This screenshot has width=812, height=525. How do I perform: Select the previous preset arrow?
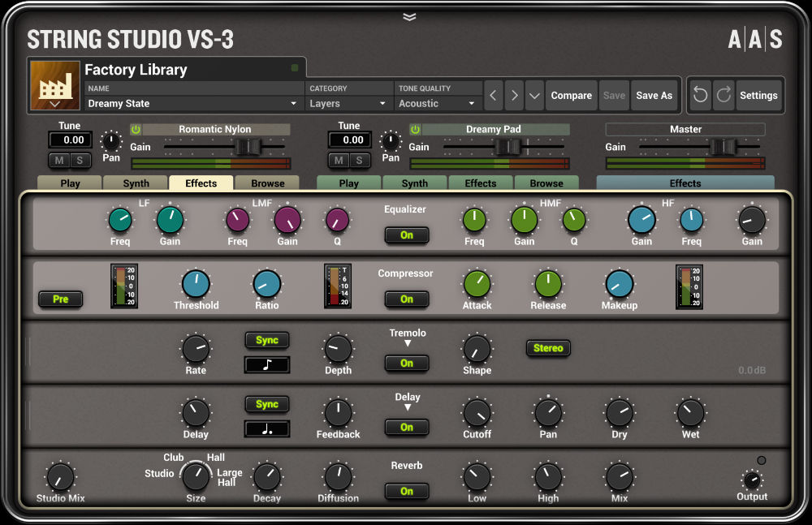[494, 95]
